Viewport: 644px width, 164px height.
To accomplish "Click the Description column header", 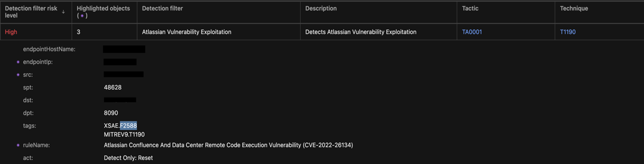I will 321,9.
